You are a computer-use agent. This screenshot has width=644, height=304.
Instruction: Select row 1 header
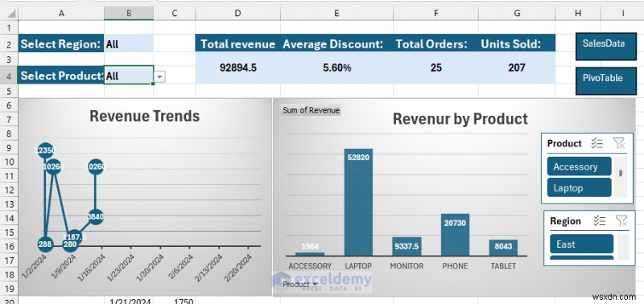point(9,27)
